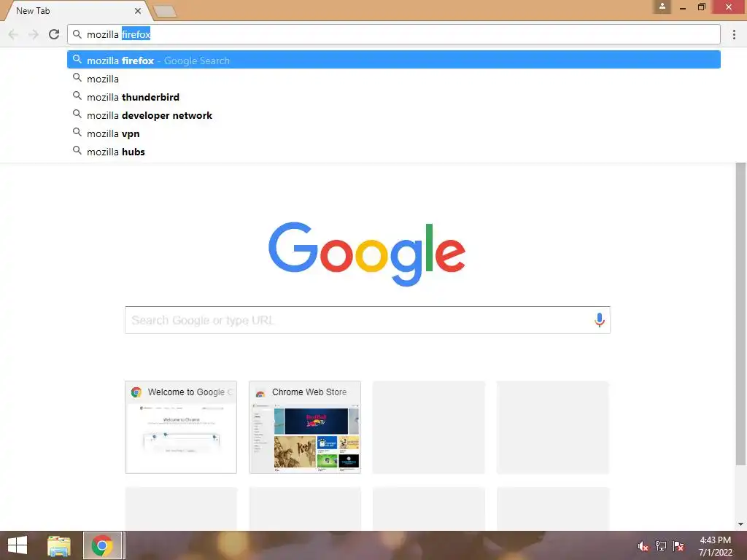Reload the page with the refresh icon

54,34
